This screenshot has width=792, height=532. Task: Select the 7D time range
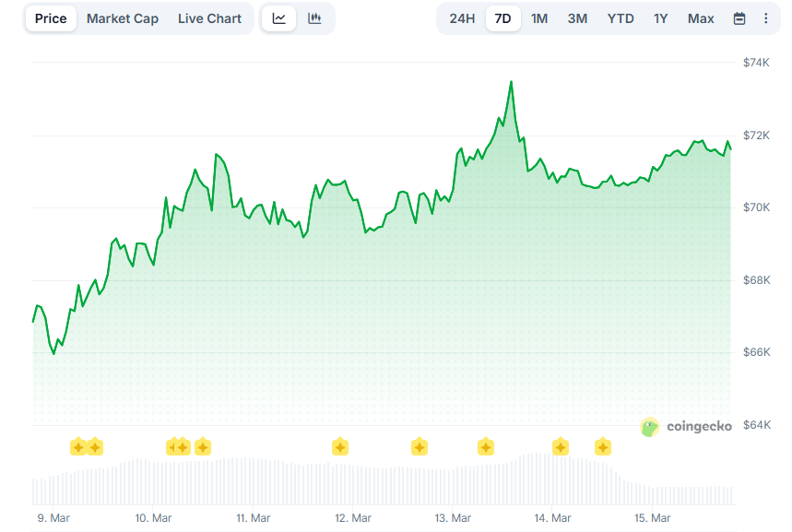[x=502, y=18]
